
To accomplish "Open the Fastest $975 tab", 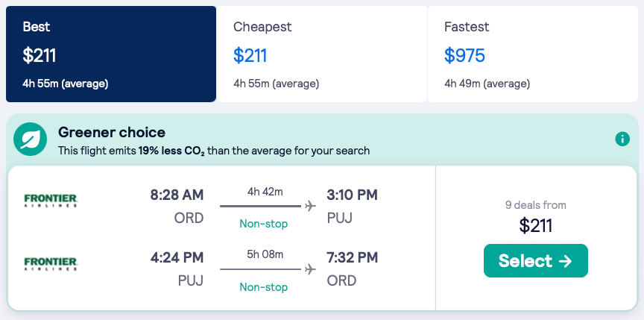I will coord(532,54).
